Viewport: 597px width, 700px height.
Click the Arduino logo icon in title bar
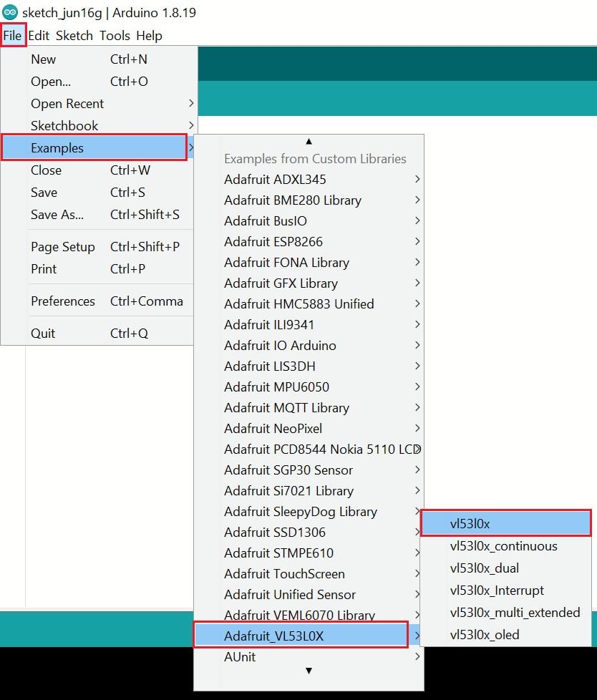tap(10, 13)
